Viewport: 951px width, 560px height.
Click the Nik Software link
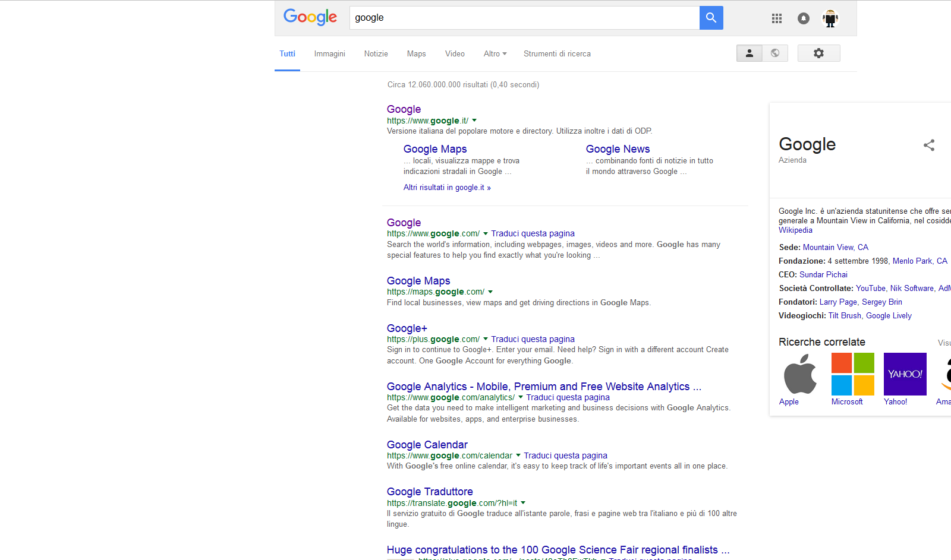coord(912,289)
